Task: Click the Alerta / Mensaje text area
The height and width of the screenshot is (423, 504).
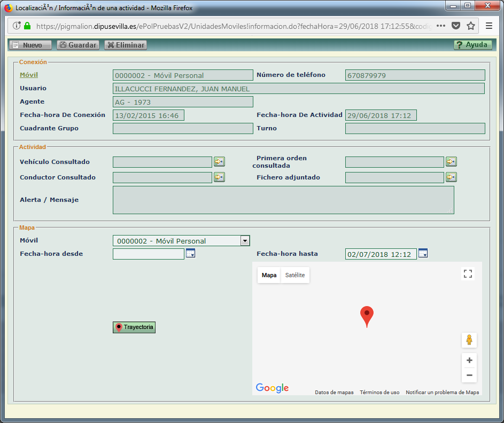Action: pos(283,200)
